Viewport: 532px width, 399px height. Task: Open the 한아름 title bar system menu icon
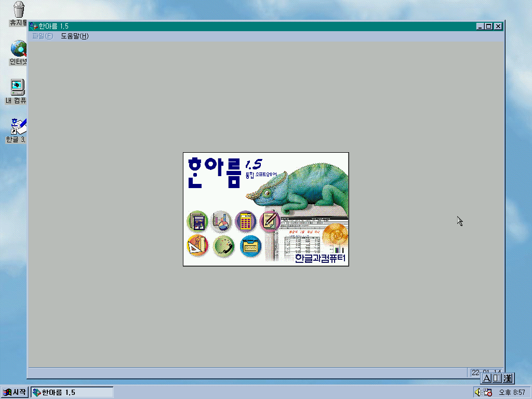(x=33, y=26)
